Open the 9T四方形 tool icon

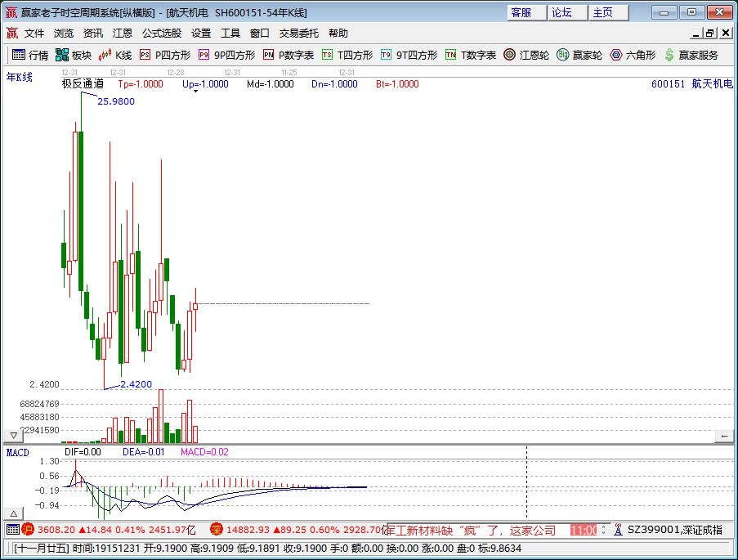click(x=386, y=55)
